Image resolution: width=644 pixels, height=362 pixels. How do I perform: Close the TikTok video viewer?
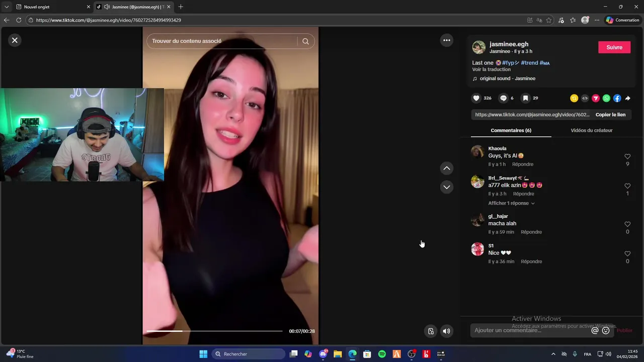tap(15, 40)
